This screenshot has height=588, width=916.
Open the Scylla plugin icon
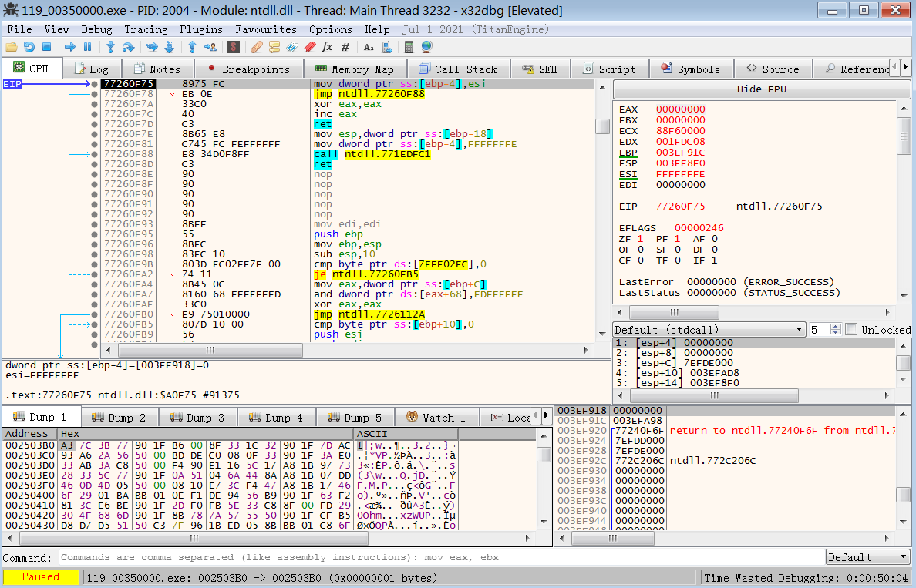(x=233, y=47)
